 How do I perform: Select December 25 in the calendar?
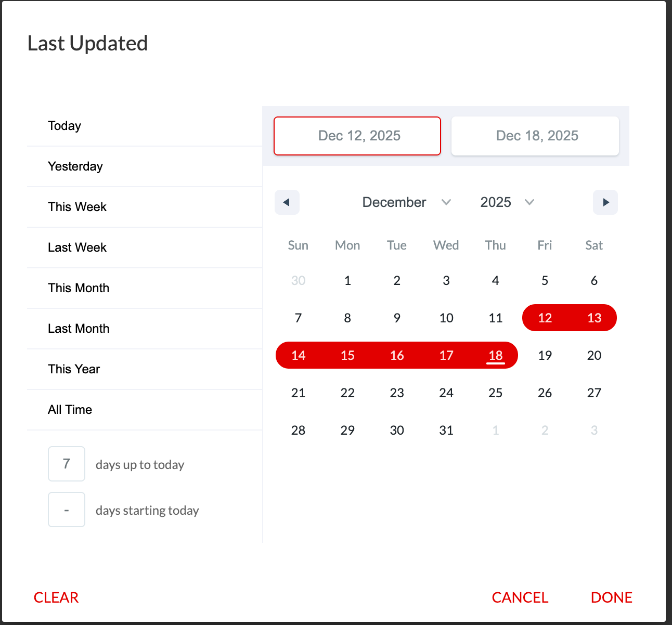pos(495,393)
